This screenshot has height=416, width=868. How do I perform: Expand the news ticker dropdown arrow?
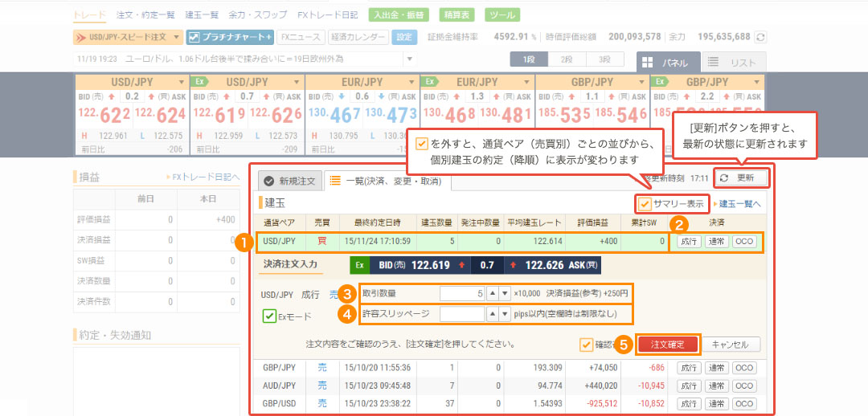click(x=411, y=59)
